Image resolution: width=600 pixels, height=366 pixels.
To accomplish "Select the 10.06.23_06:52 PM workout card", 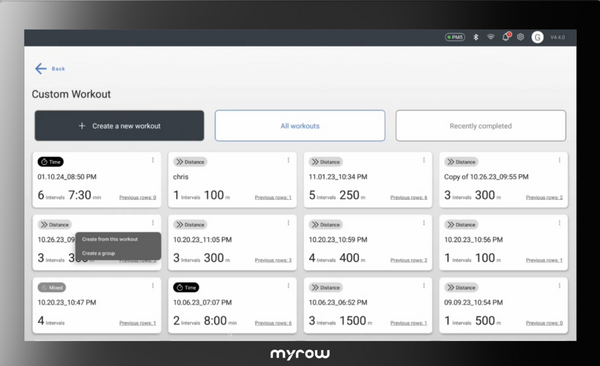I will point(368,305).
